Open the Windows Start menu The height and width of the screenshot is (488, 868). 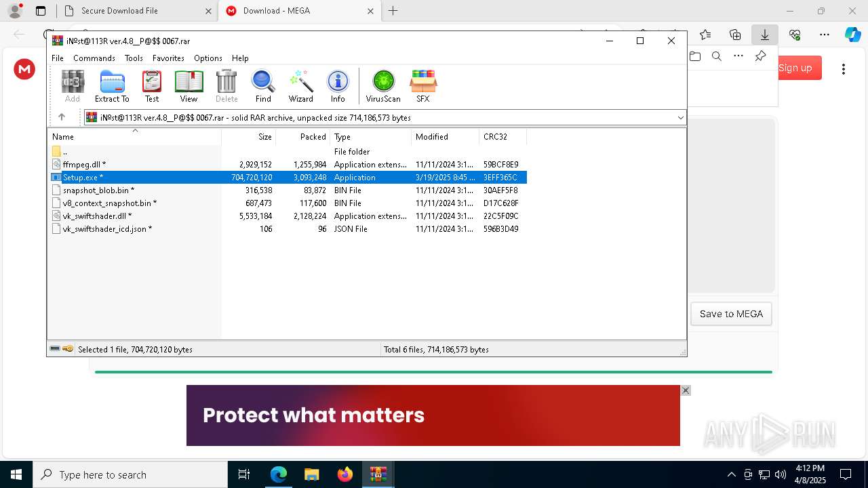pos(16,474)
